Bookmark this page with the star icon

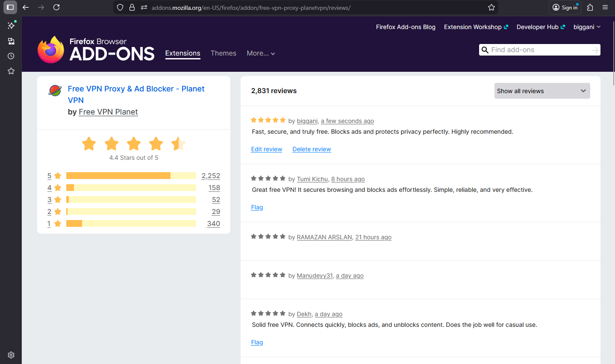(491, 7)
